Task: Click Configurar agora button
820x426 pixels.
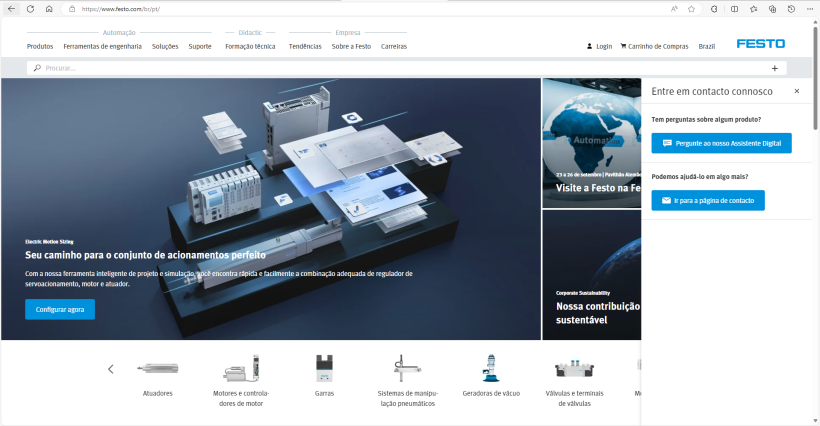Action: click(60, 309)
